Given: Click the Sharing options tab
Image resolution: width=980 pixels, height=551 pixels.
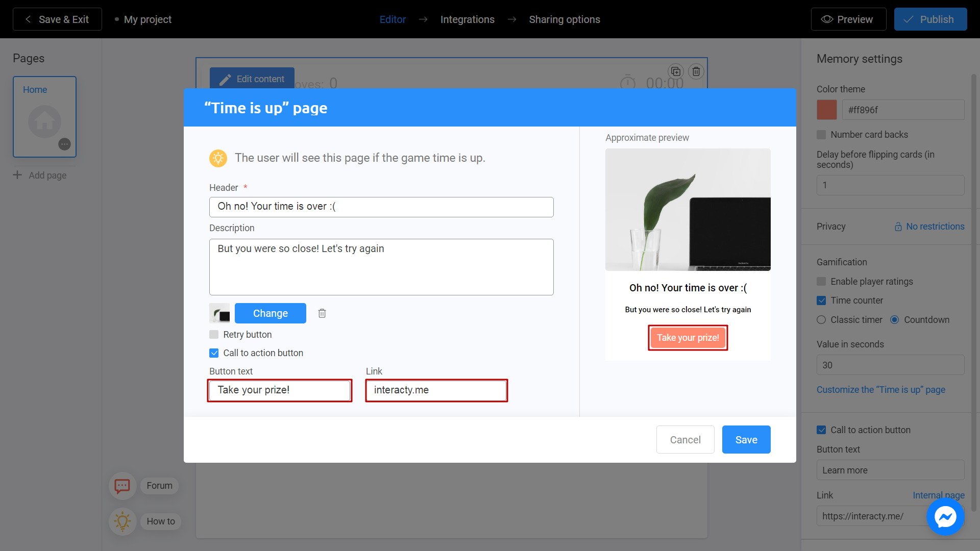Looking at the screenshot, I should pyautogui.click(x=564, y=19).
